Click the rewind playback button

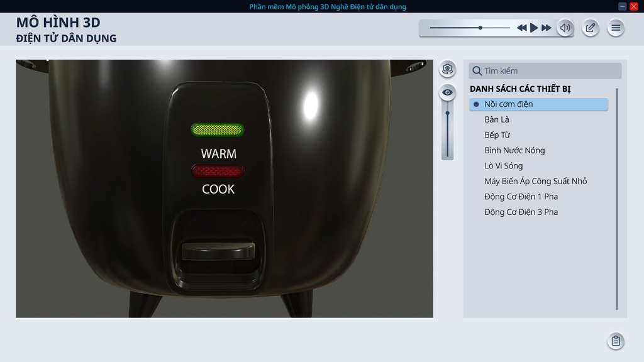521,28
